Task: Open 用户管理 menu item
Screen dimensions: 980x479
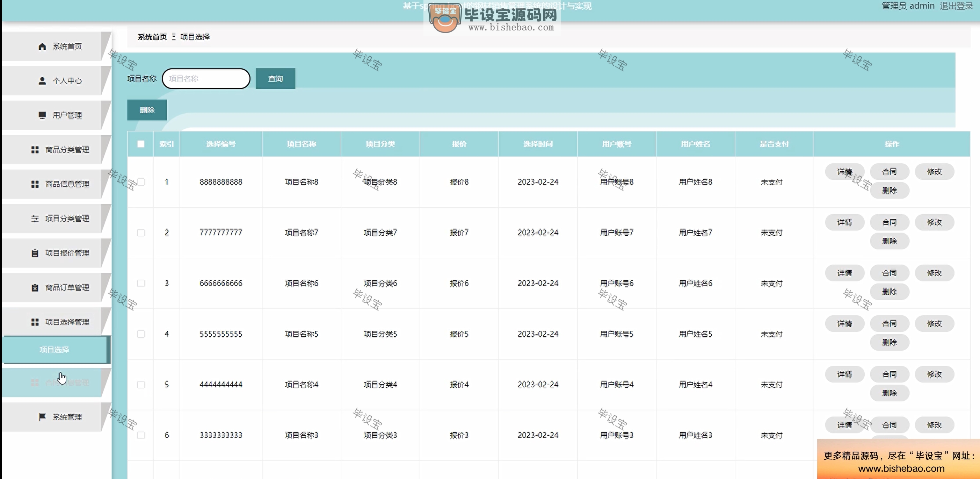Action: coord(56,115)
